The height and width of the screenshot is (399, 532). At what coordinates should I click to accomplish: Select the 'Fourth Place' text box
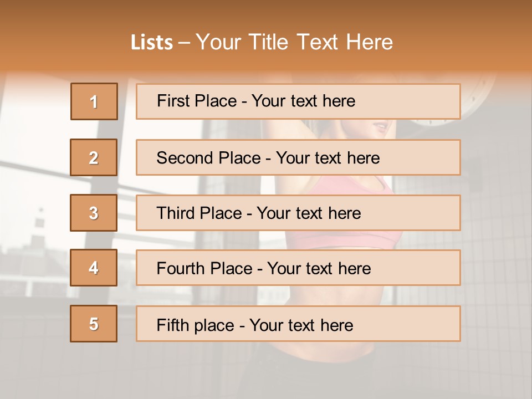[298, 268]
